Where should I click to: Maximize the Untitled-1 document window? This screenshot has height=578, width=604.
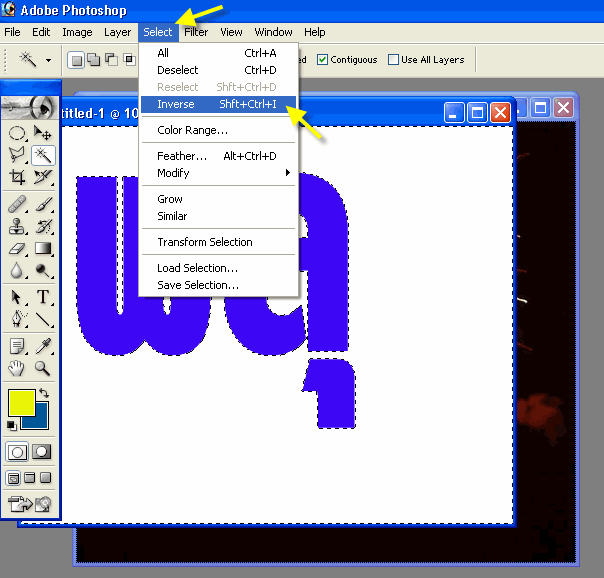click(477, 112)
